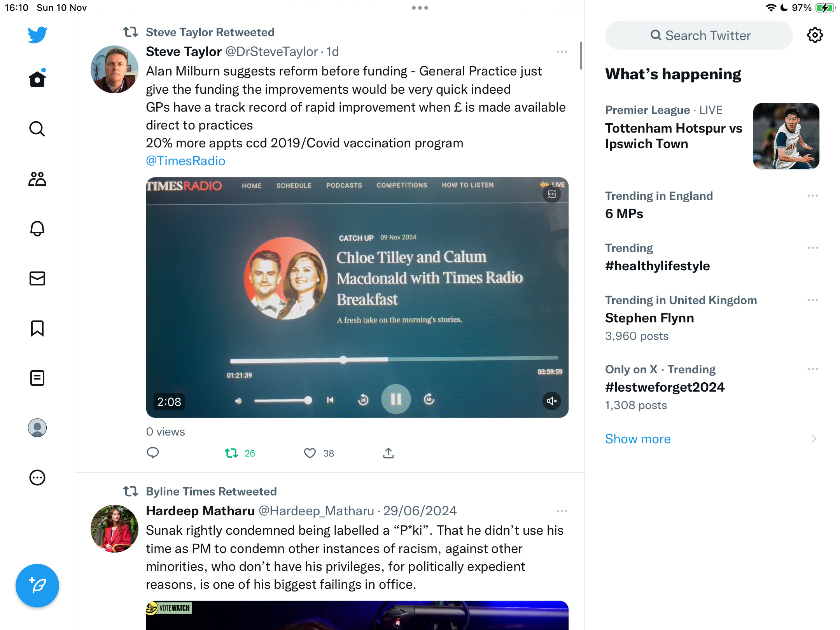The height and width of the screenshot is (630, 840).
Task: Open the Byline Times Retweeted label
Action: 211,492
